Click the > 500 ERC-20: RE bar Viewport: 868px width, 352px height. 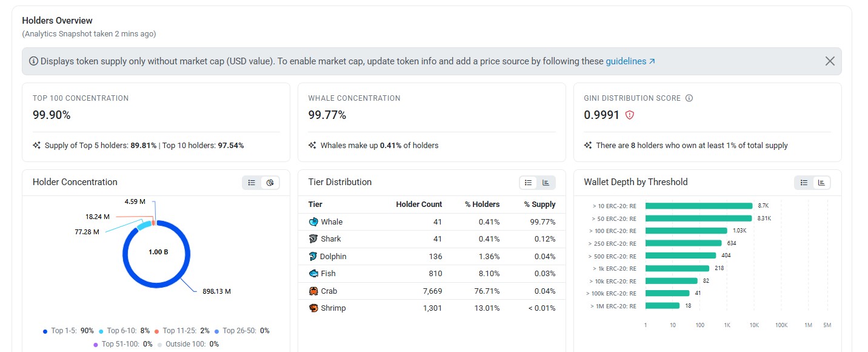(x=681, y=256)
